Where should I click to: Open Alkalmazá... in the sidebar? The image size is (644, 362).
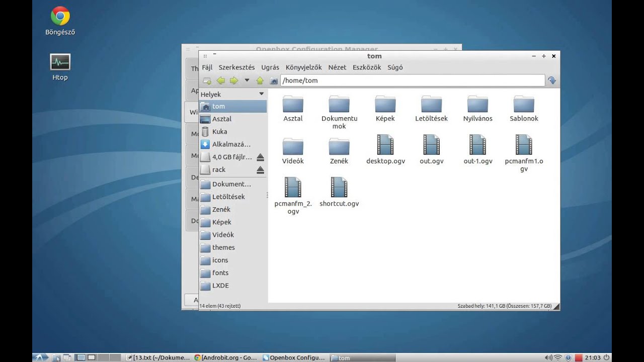(233, 144)
